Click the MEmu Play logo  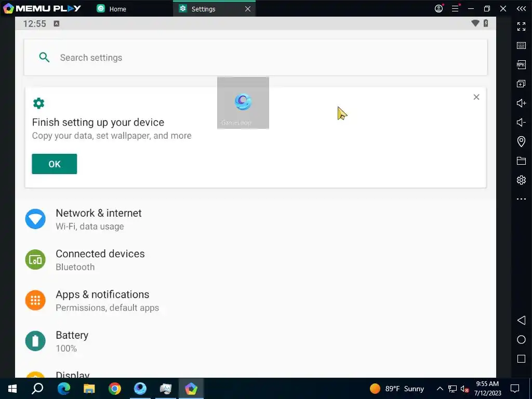click(42, 8)
